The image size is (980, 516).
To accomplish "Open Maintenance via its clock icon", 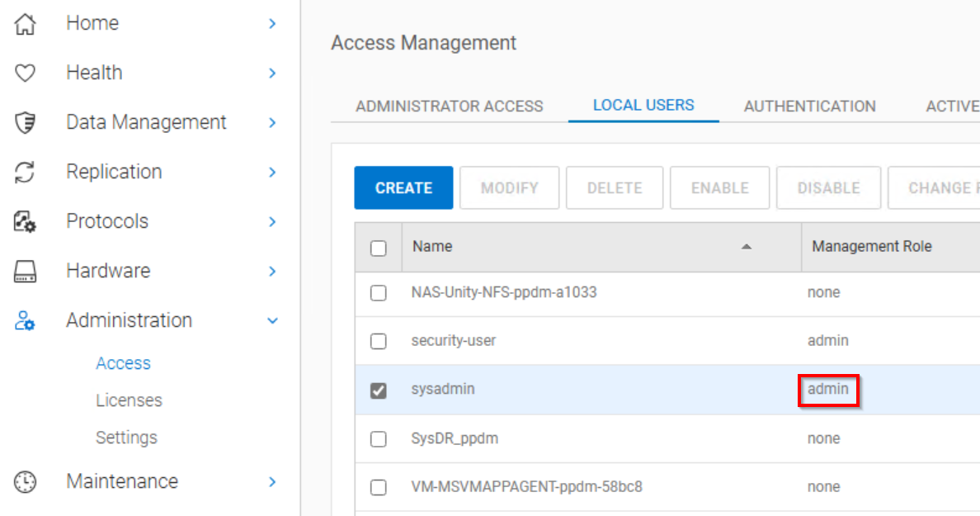I will [26, 481].
